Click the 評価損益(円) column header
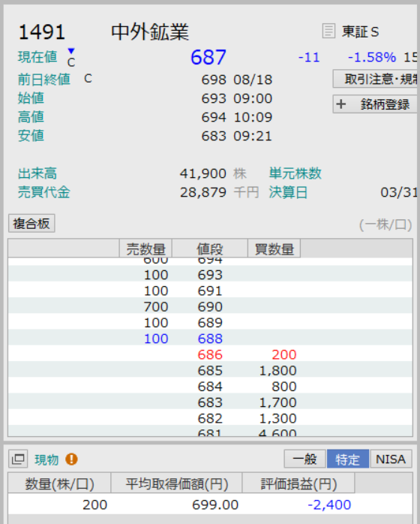Viewport: 420px width, 524px height. pyautogui.click(x=298, y=483)
